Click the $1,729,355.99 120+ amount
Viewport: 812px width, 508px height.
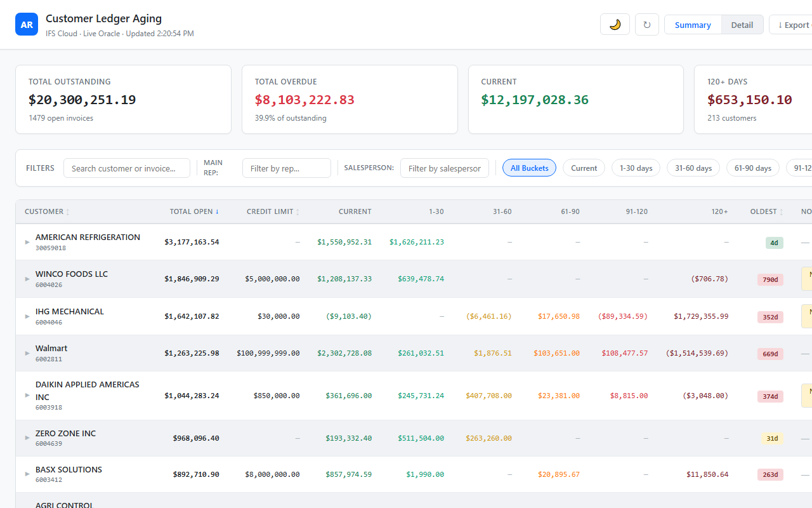click(701, 316)
